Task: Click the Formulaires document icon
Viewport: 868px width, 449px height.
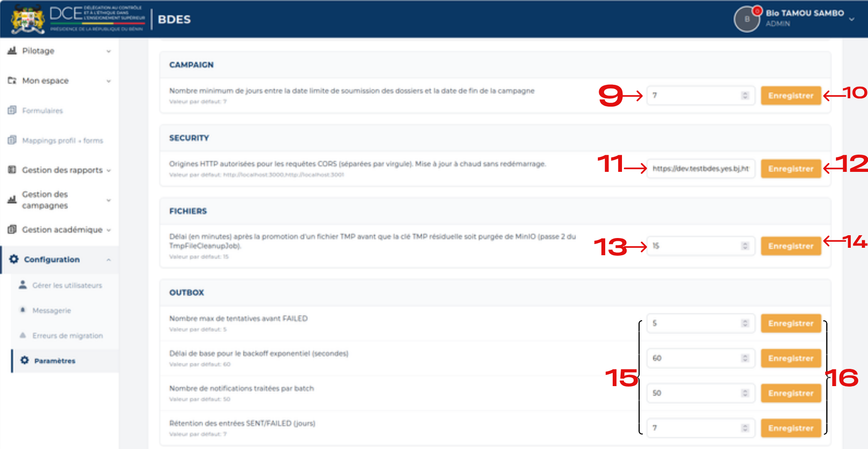Action: [x=12, y=110]
